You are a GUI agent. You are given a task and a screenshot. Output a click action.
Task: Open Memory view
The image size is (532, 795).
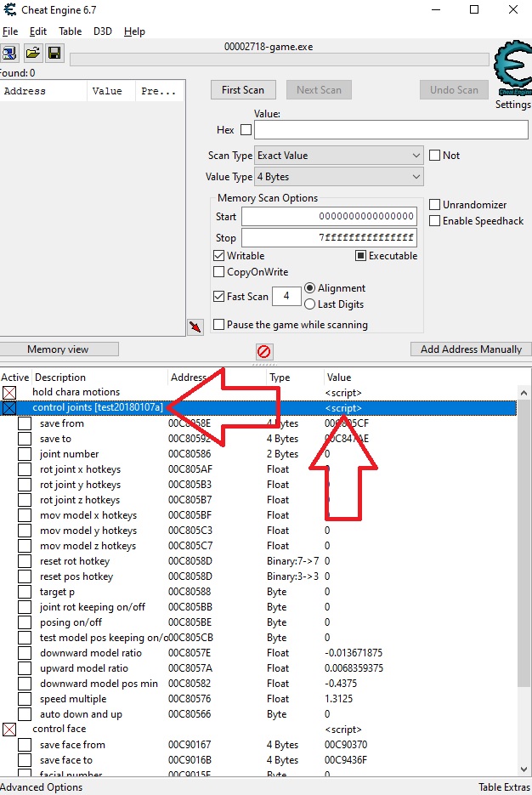coord(59,349)
